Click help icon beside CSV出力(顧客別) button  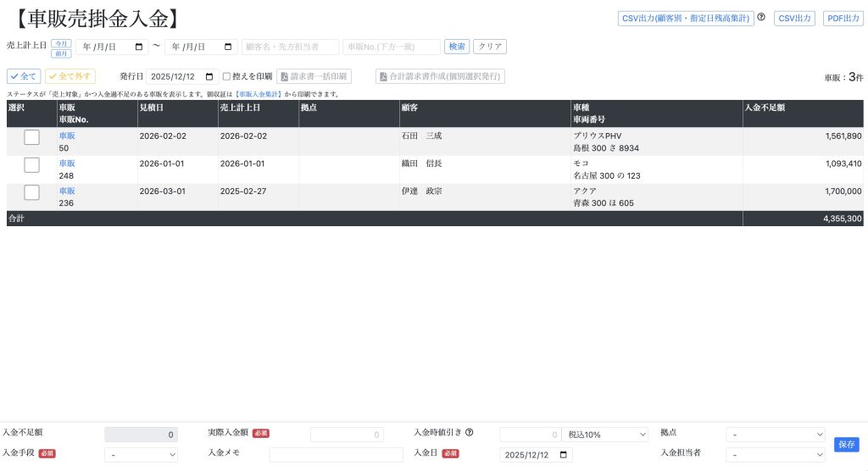[760, 17]
